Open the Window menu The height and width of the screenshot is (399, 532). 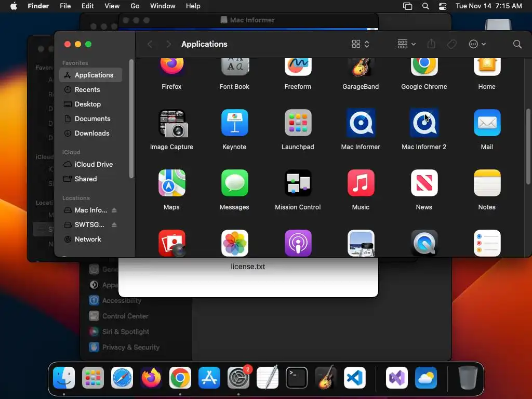point(163,6)
